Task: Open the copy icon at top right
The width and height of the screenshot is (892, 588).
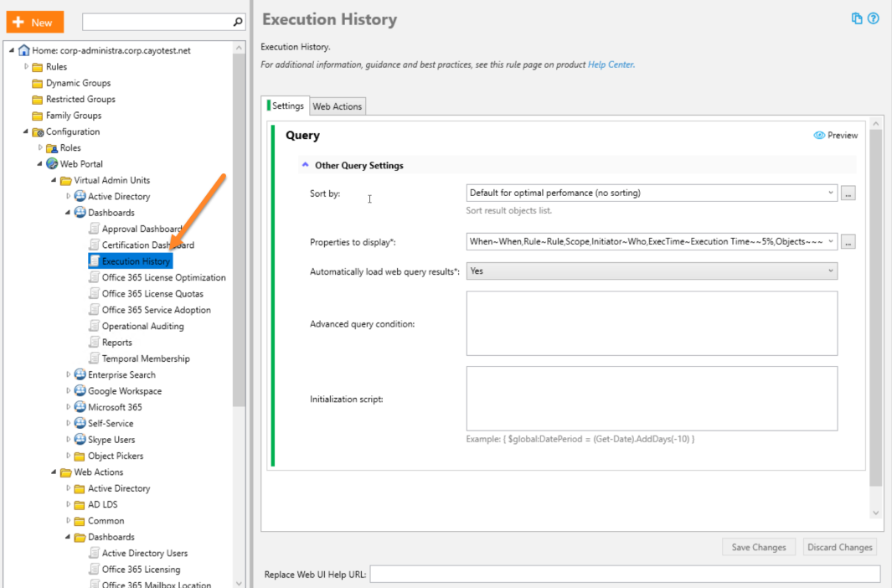Action: (x=856, y=18)
